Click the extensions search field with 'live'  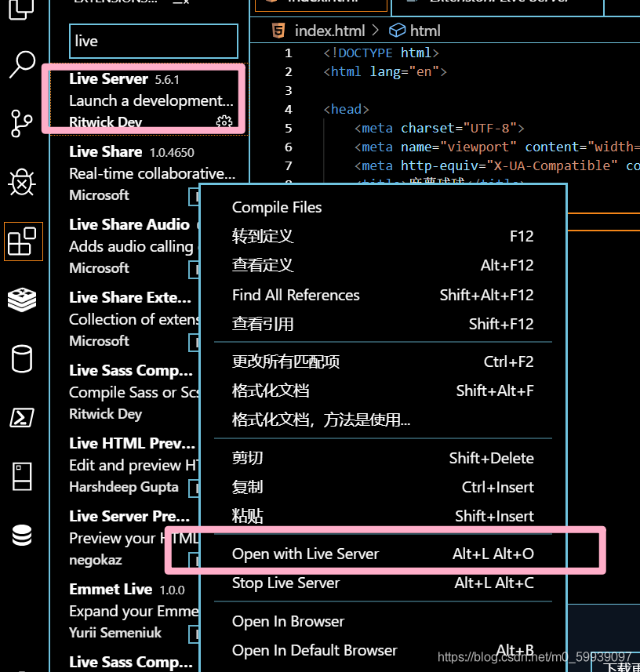(154, 41)
